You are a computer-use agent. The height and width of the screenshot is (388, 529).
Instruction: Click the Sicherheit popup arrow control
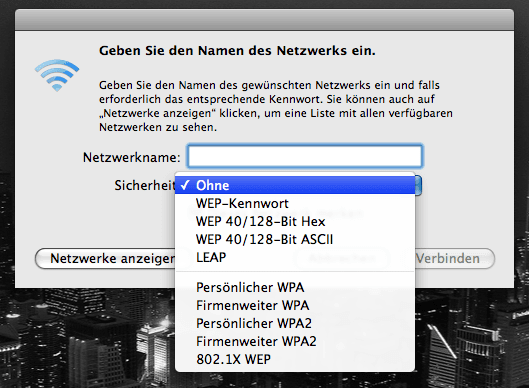tap(418, 185)
